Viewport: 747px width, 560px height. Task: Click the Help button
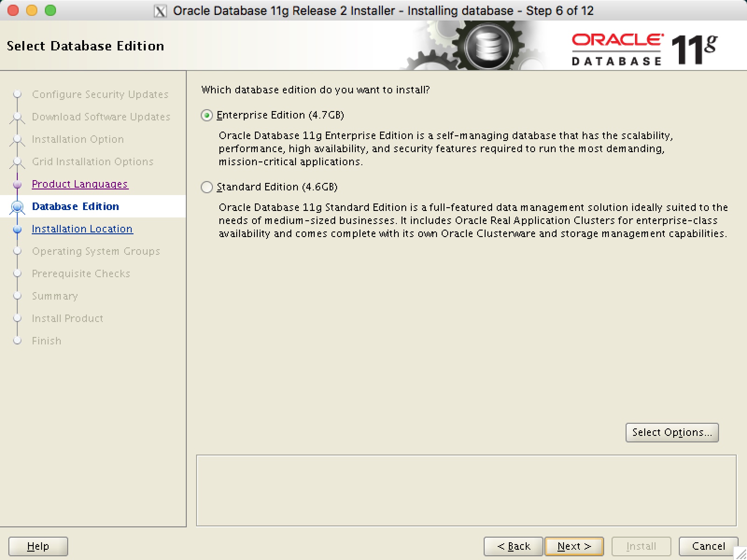point(38,546)
